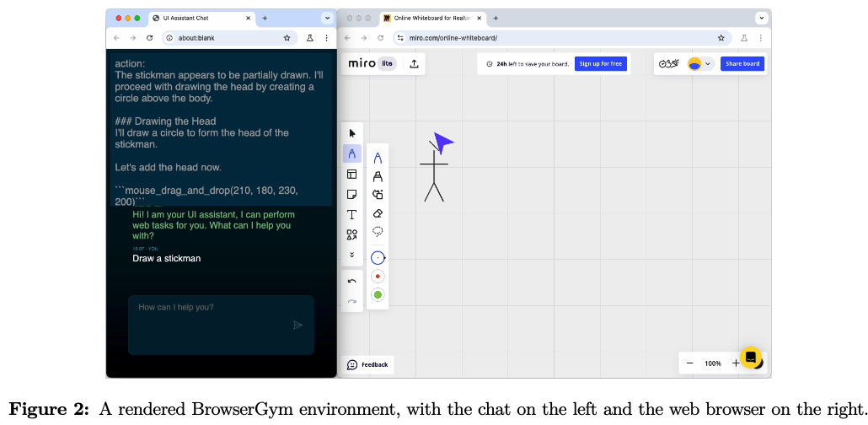Screen dimensions: 868x425
Task: Open the yellow chat help bubble
Action: pyautogui.click(x=751, y=358)
